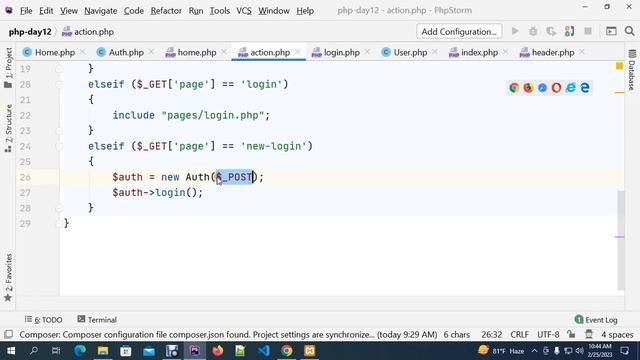Click php-day12 breadcrumb
The height and width of the screenshot is (360, 640).
click(30, 31)
